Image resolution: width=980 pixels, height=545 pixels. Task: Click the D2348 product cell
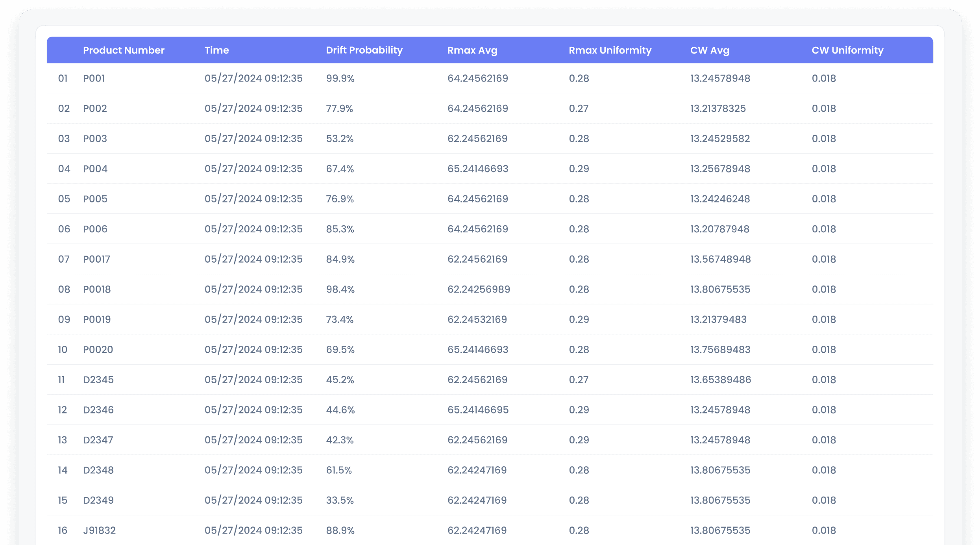[98, 470]
